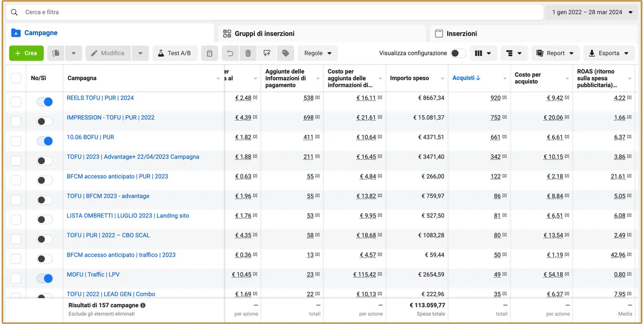Click the ROAS value 42,96
The height and width of the screenshot is (324, 644).
point(618,255)
